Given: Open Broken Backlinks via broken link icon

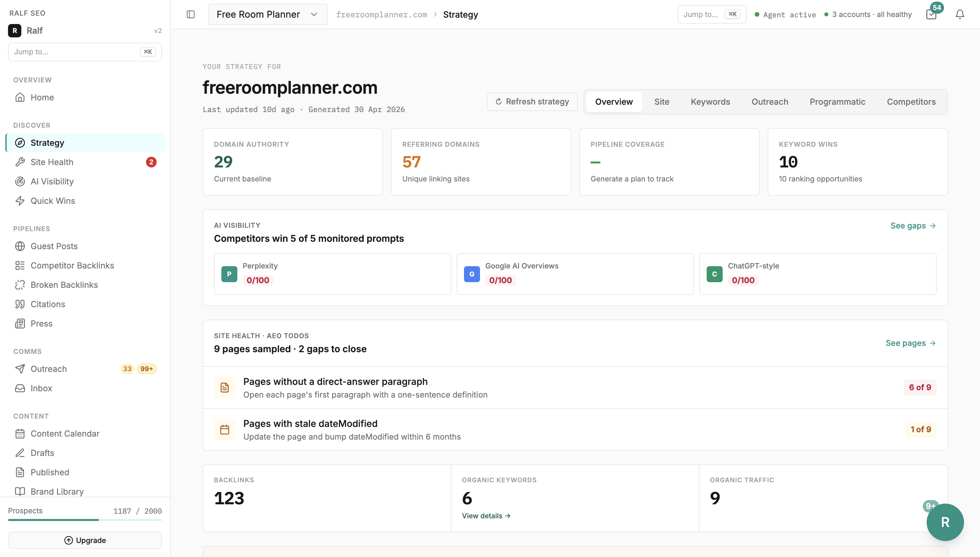Looking at the screenshot, I should point(20,285).
